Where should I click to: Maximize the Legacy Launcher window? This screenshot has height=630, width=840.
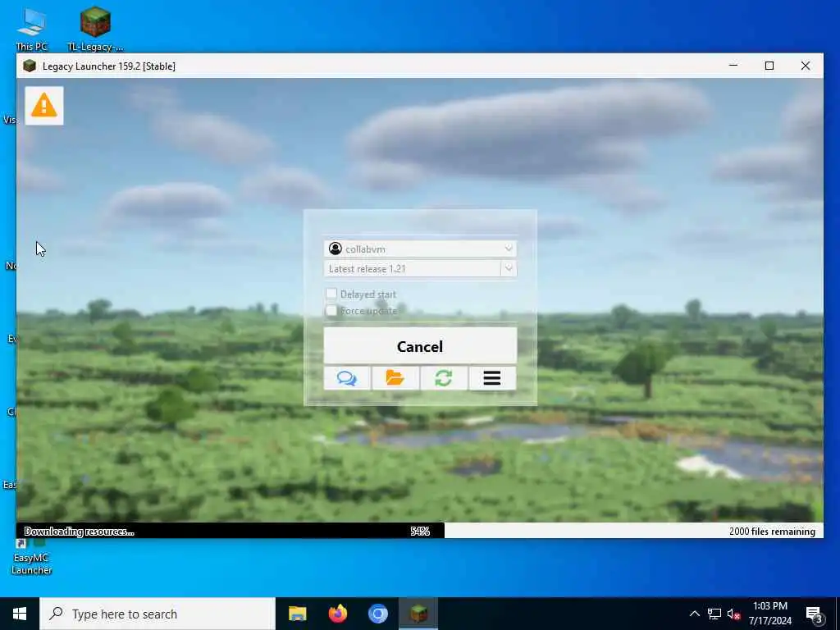click(769, 66)
